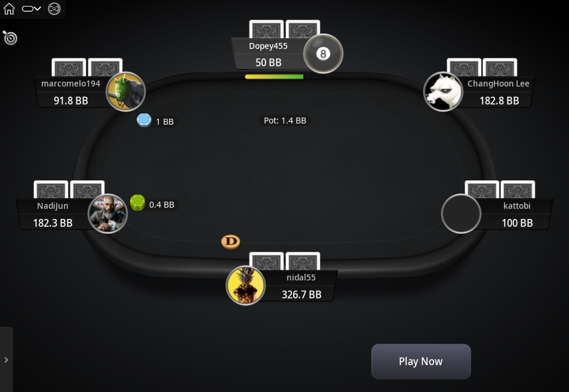This screenshot has width=569, height=392.
Task: Select NadiJun's bearded man avatar
Action: pos(108,214)
